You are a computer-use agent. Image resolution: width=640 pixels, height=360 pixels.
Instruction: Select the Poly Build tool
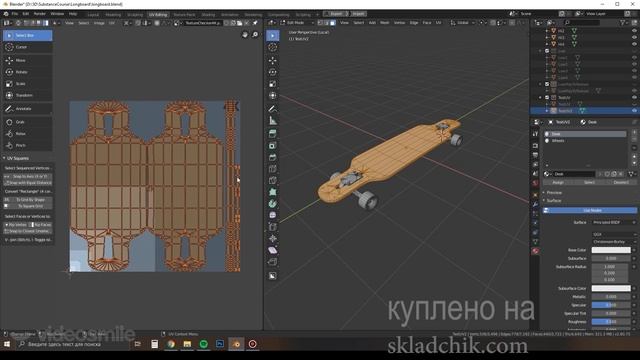pos(273,192)
